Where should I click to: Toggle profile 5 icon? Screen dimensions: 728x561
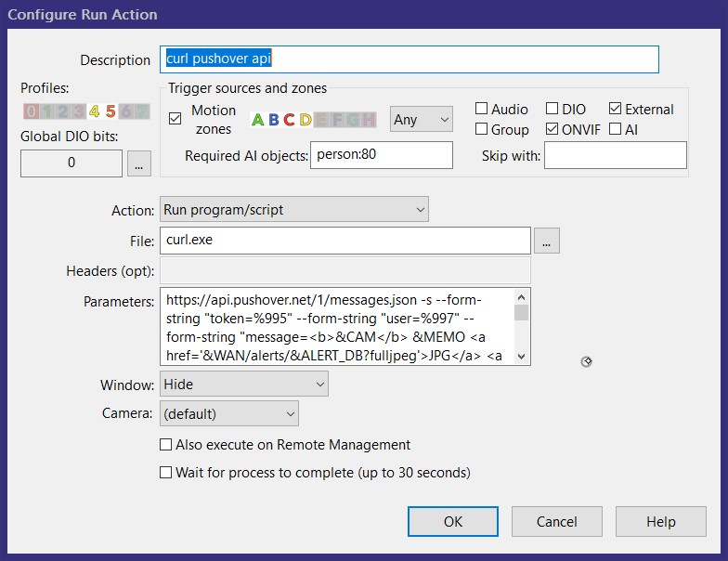pyautogui.click(x=110, y=111)
